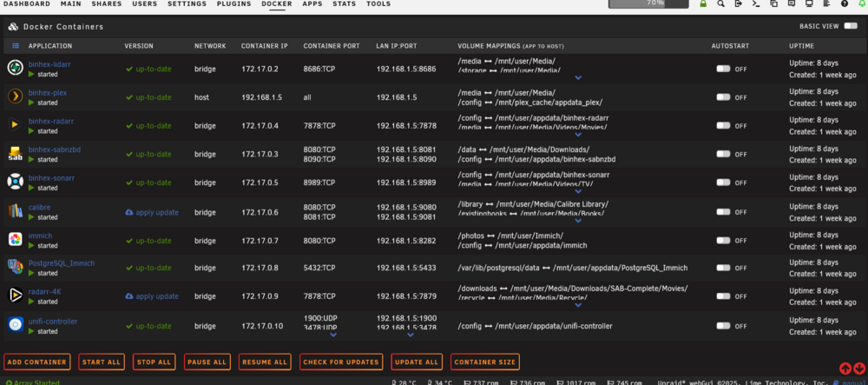Screen dimensions: 868x385
Task: Toggle autostart for PostgreSQL_Immich
Action: 723,268
